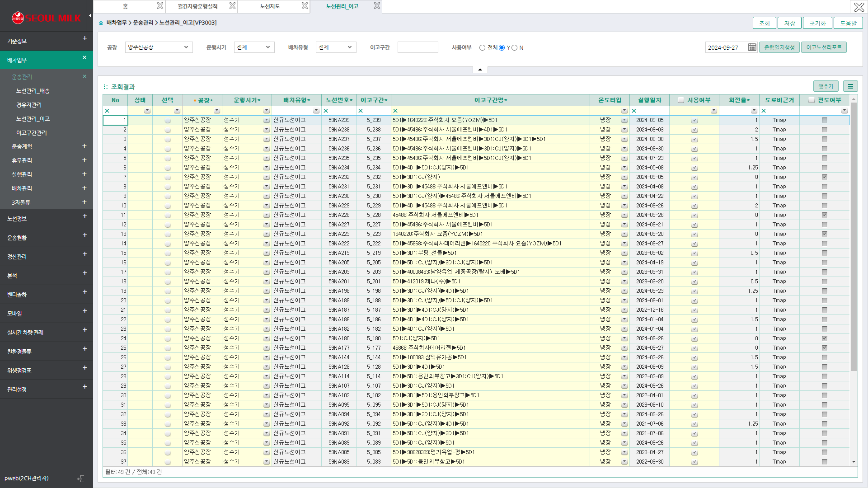Click the home breadcrumb icon

(x=101, y=23)
